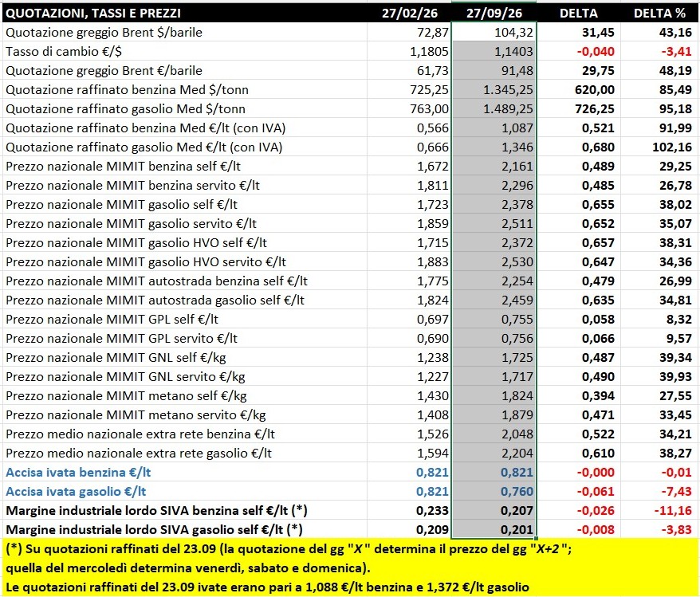Select the yellow footnote about quotazioni raffinati
The image size is (700, 597).
coord(350,568)
